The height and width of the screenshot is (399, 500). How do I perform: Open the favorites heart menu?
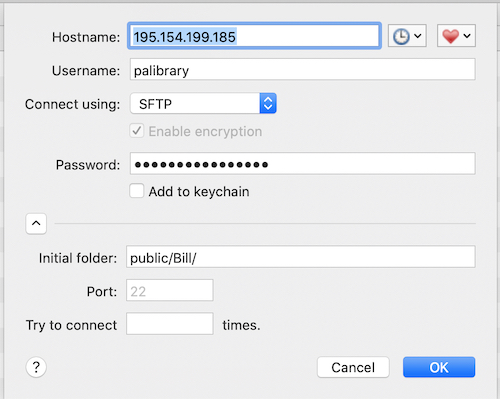pyautogui.click(x=456, y=36)
